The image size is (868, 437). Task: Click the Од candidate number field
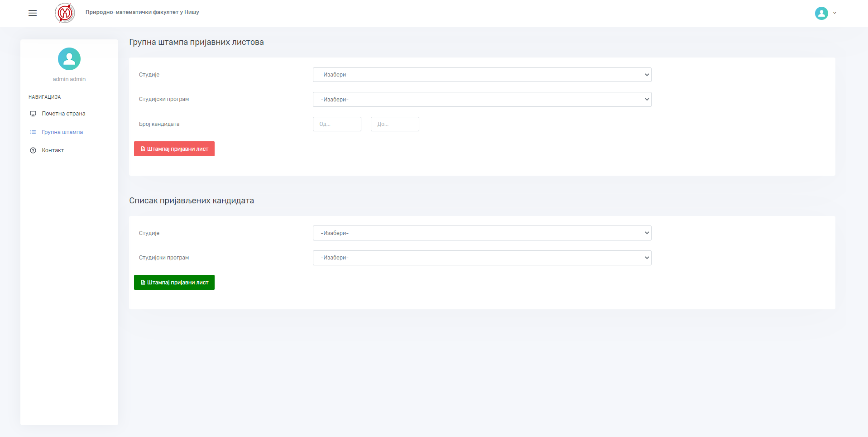(337, 124)
